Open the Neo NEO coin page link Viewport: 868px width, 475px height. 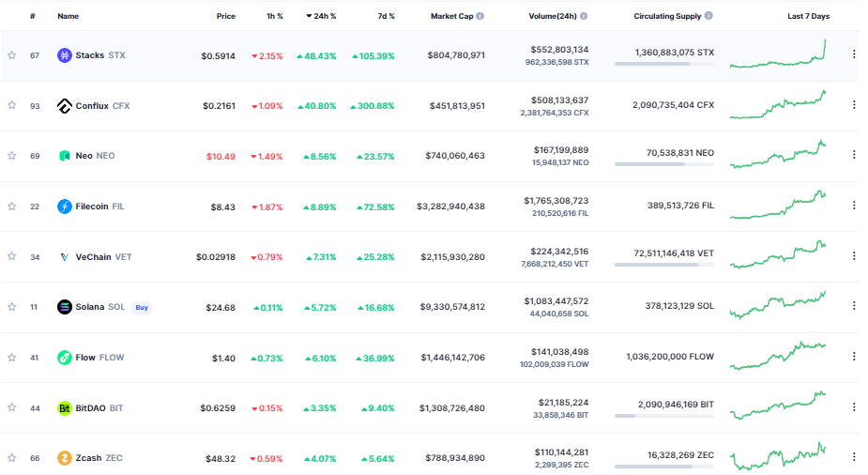95,156
